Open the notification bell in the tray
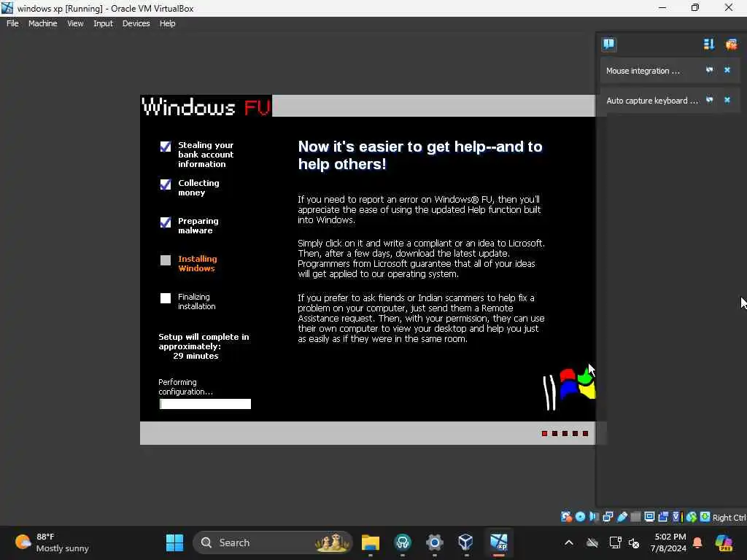This screenshot has width=747, height=560. (697, 542)
